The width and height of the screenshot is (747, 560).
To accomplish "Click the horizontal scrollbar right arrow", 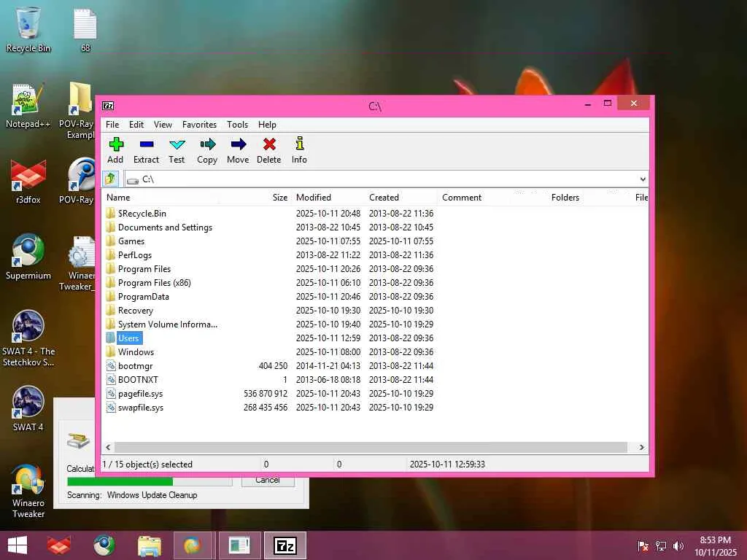I will (642, 447).
